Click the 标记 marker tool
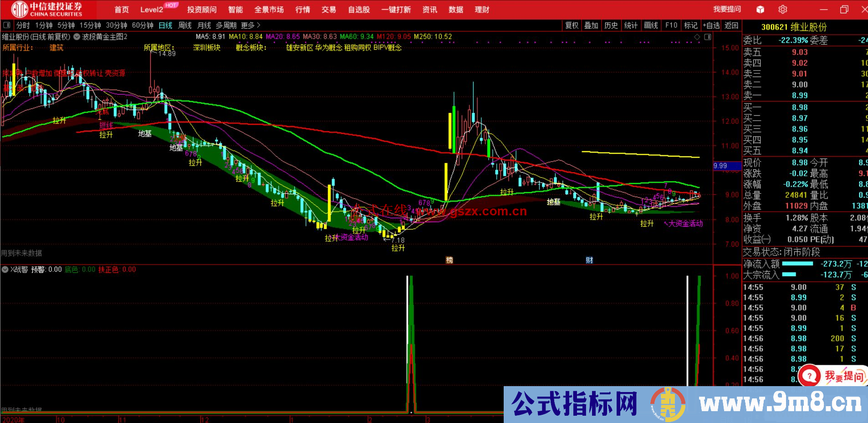The width and height of the screenshot is (868, 423). (x=691, y=25)
